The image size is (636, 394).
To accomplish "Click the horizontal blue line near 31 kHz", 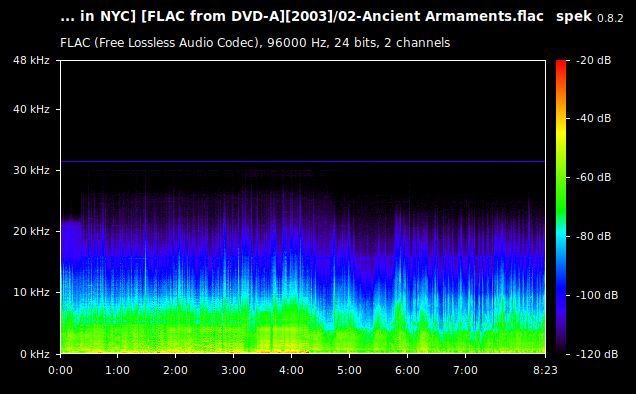I will click(303, 161).
